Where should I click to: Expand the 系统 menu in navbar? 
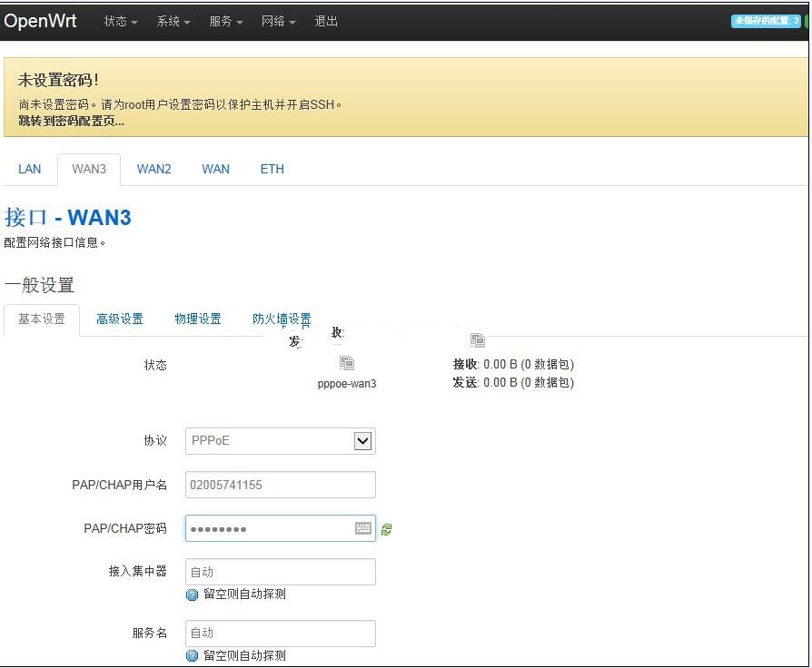(173, 21)
